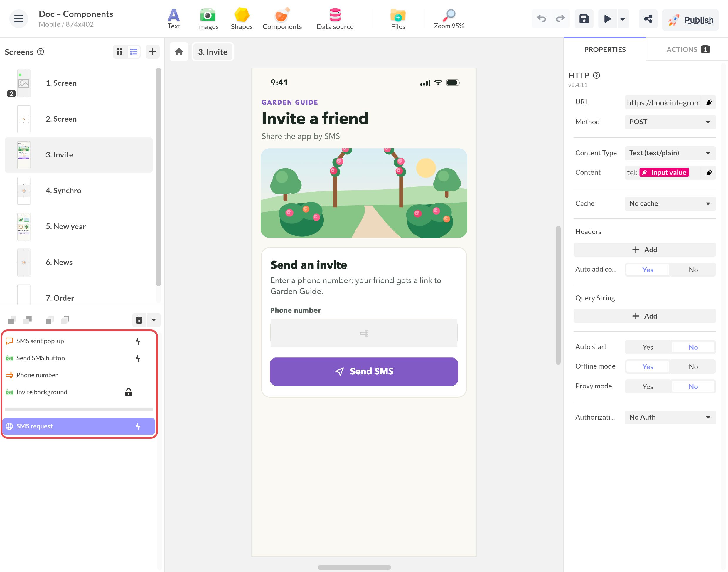Screen dimensions: 728x572
Task: Click the Zoom 95% magnifier
Action: click(x=449, y=19)
